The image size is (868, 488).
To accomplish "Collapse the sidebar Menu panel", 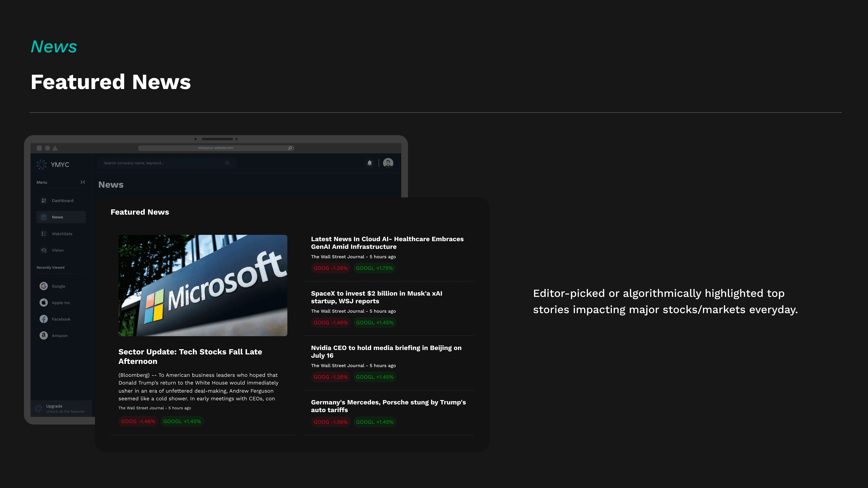I will click(x=83, y=182).
